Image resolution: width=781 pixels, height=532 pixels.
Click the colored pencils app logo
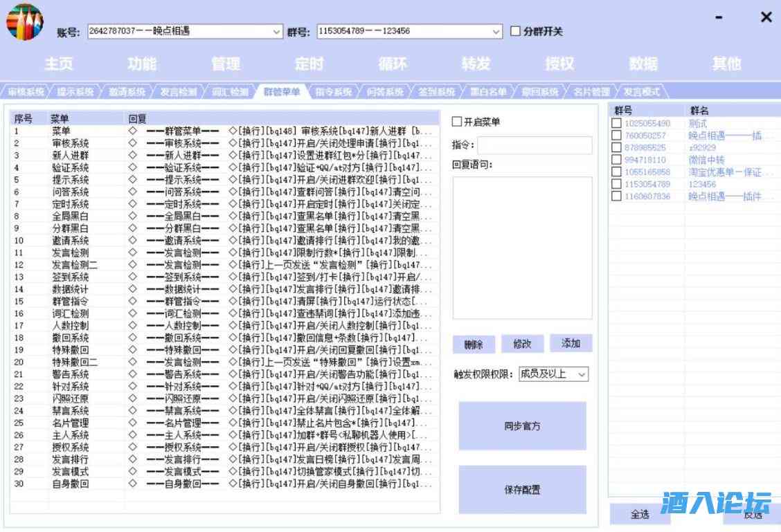[x=25, y=21]
